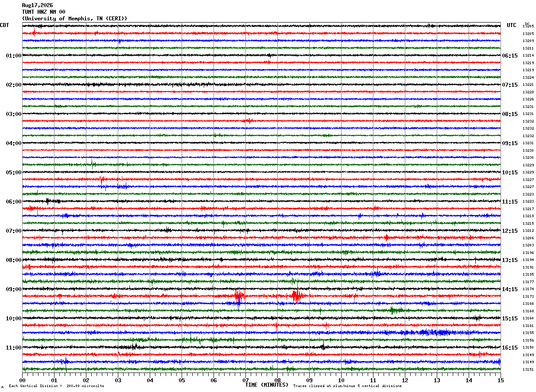The height and width of the screenshot is (392, 536).
Task: Click the '10:15' UTC time label
Action: pyautogui.click(x=510, y=173)
